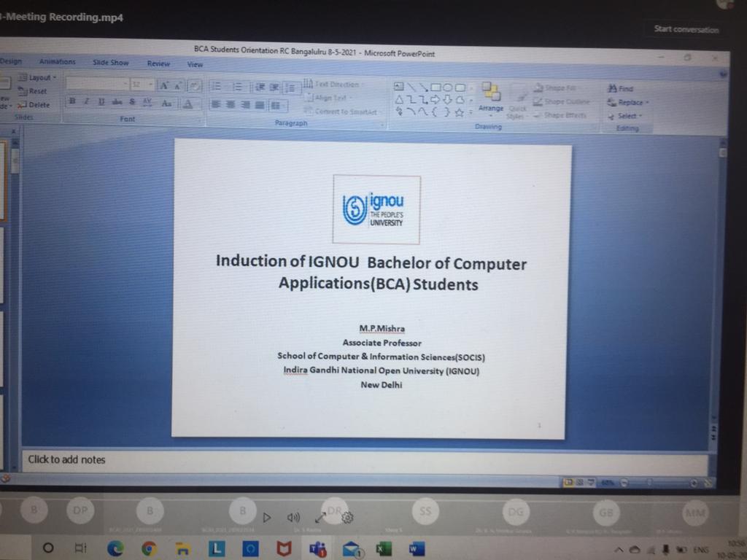Open Microsoft Teams from taskbar
The image size is (747, 560).
pos(318,550)
